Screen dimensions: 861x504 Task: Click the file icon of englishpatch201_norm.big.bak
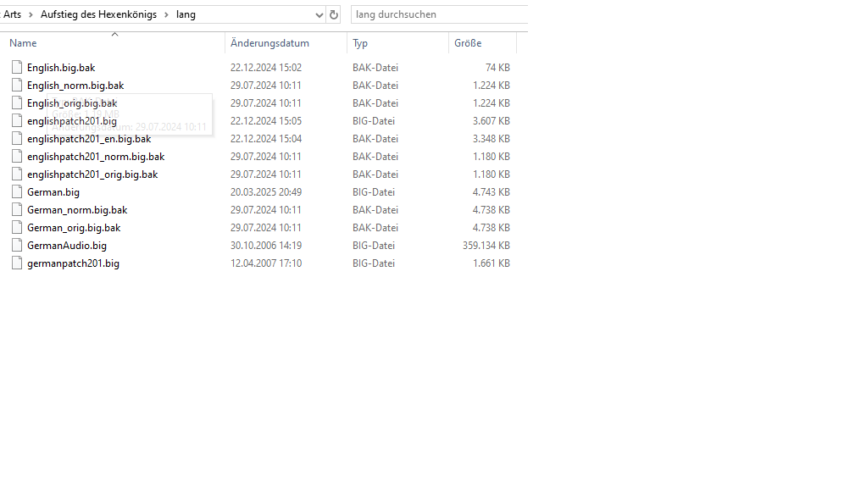coord(17,157)
